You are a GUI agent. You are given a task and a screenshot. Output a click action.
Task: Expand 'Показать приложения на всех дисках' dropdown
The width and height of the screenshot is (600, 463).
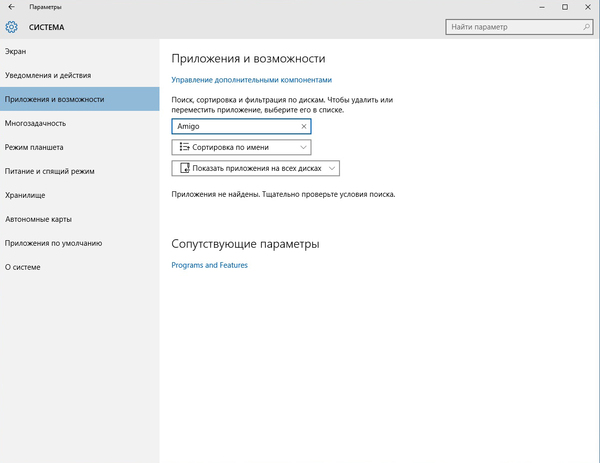(x=256, y=168)
